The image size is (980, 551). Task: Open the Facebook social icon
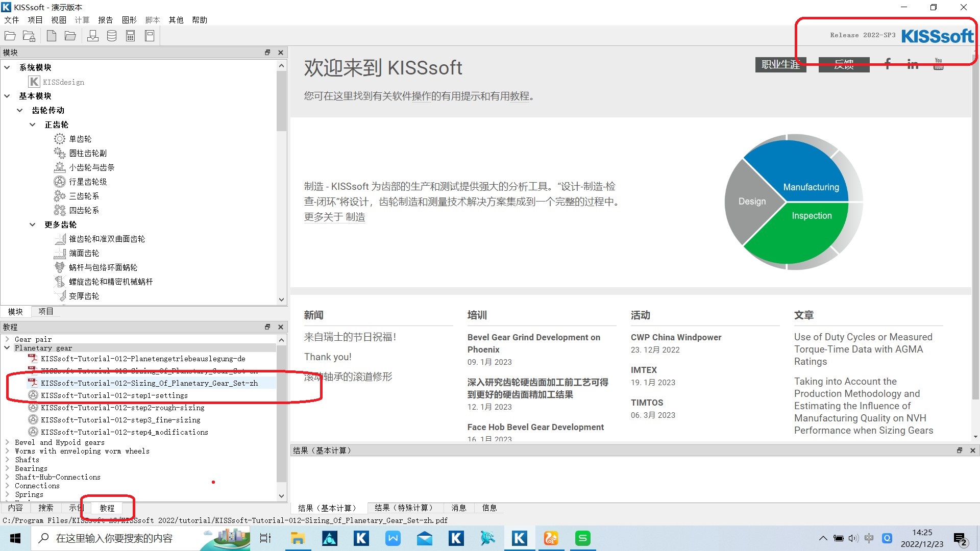point(888,64)
